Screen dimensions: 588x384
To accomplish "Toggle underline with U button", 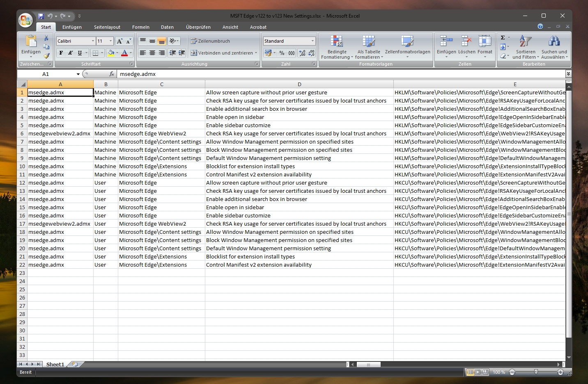I will [x=80, y=53].
